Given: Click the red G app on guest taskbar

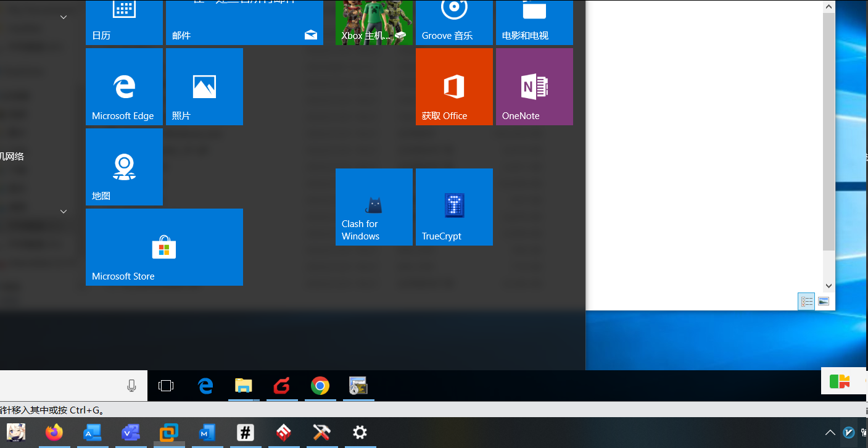Looking at the screenshot, I should coord(282,386).
